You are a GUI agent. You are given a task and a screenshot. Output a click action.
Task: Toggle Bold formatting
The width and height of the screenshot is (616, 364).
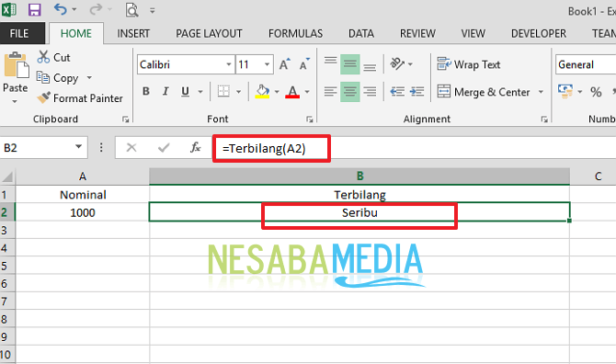(x=146, y=92)
